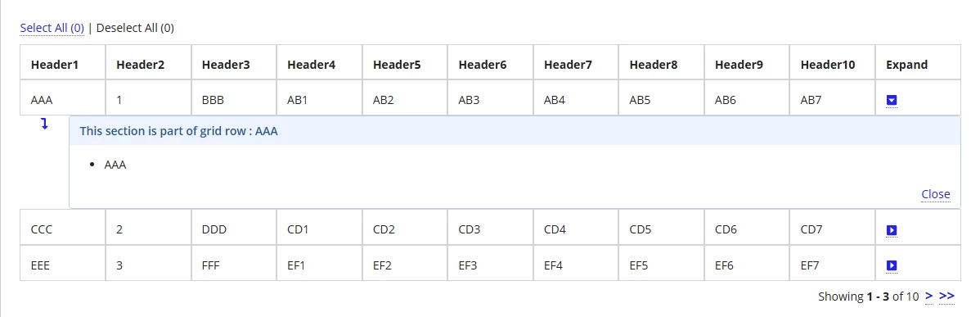Expand the EEE row details
Viewport: 980px width, 317px height.
pos(892,266)
